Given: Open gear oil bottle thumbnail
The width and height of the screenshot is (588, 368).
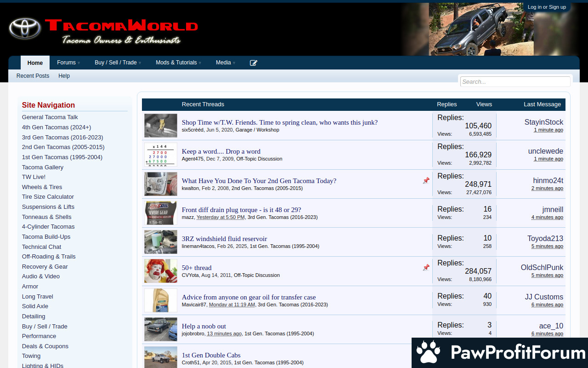Looking at the screenshot, I should (x=161, y=300).
